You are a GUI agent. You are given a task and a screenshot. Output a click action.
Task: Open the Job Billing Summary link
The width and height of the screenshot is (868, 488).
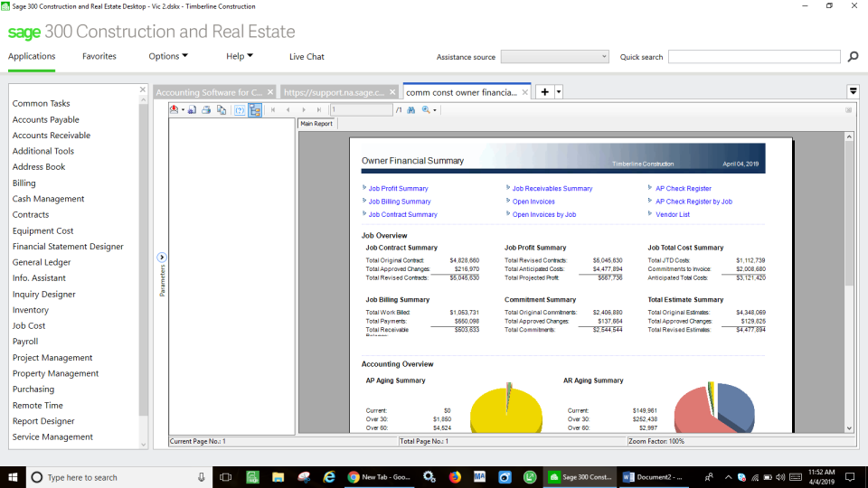(400, 202)
